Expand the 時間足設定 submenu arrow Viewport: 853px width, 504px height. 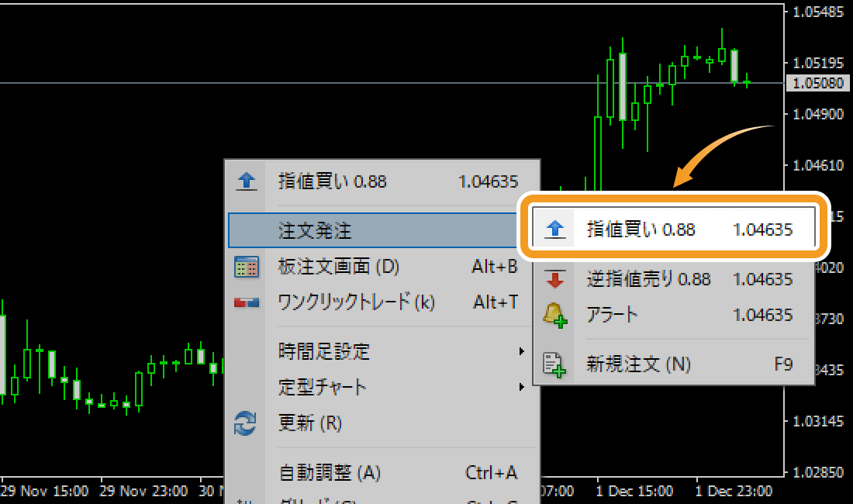(x=521, y=351)
